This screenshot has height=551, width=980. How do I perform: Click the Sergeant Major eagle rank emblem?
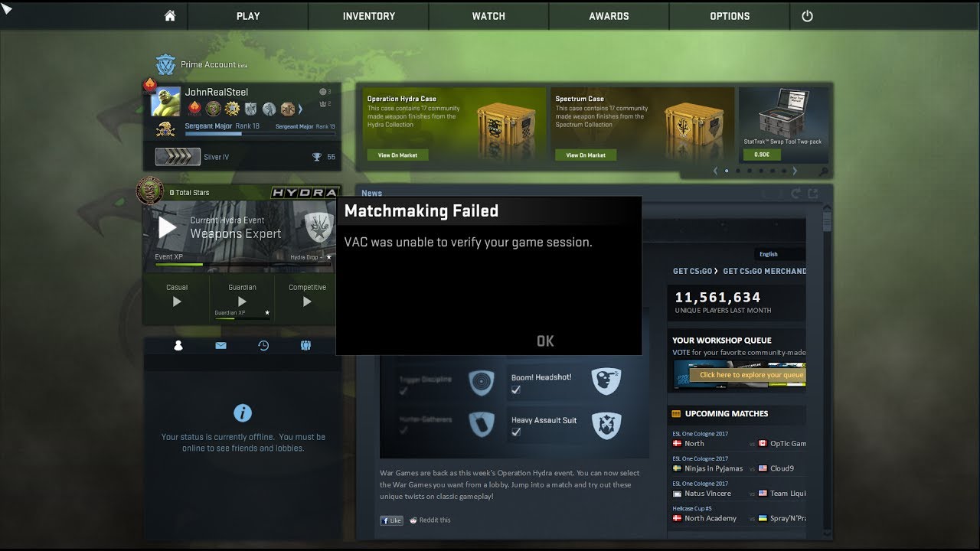[165, 129]
